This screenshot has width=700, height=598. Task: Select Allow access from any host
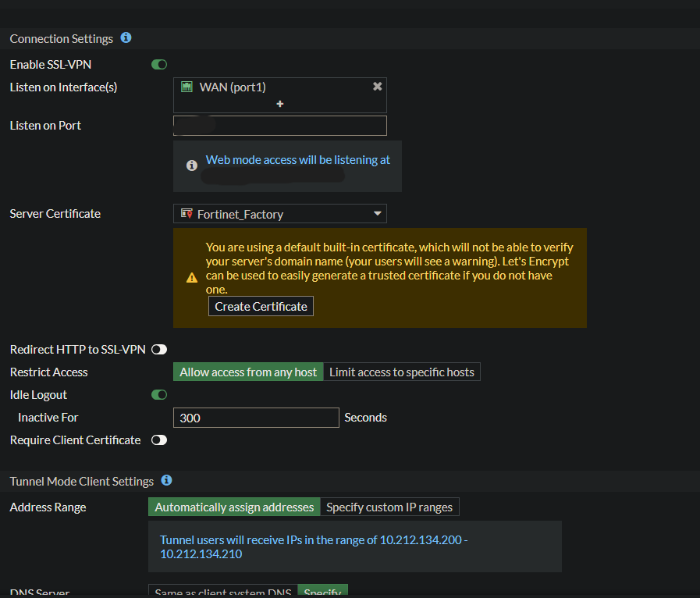(248, 372)
